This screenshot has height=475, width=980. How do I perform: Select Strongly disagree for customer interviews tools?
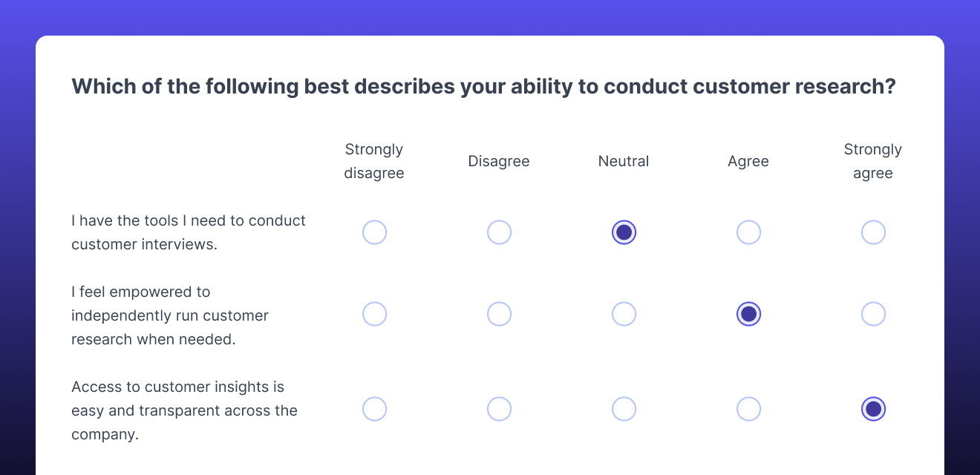374,232
